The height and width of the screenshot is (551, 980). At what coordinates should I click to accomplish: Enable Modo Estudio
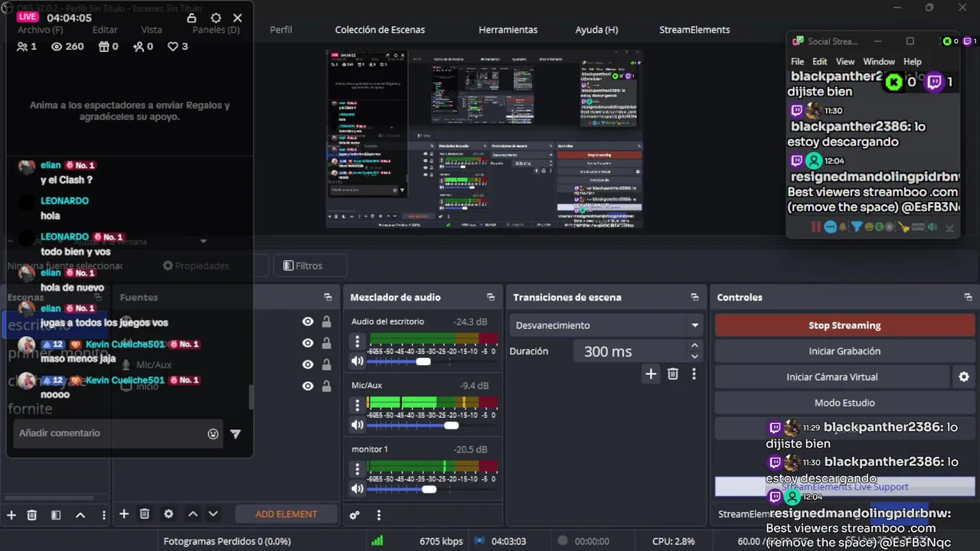(844, 403)
